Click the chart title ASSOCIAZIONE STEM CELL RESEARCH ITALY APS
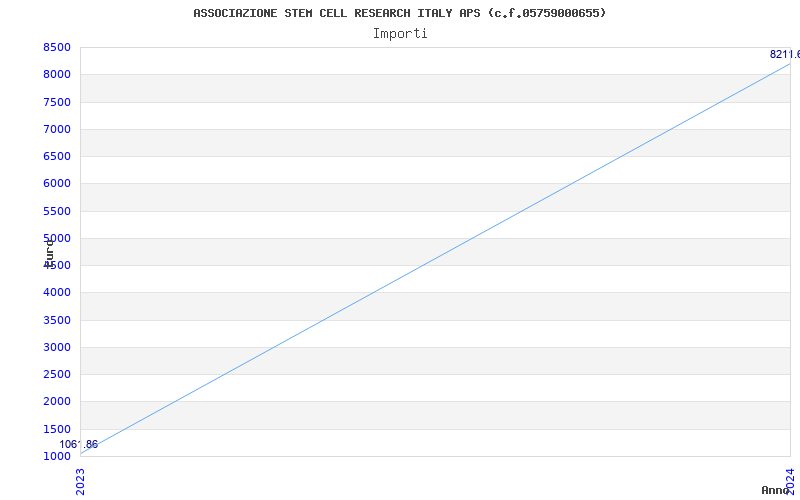Viewport: 800px width, 500px height. click(x=399, y=13)
